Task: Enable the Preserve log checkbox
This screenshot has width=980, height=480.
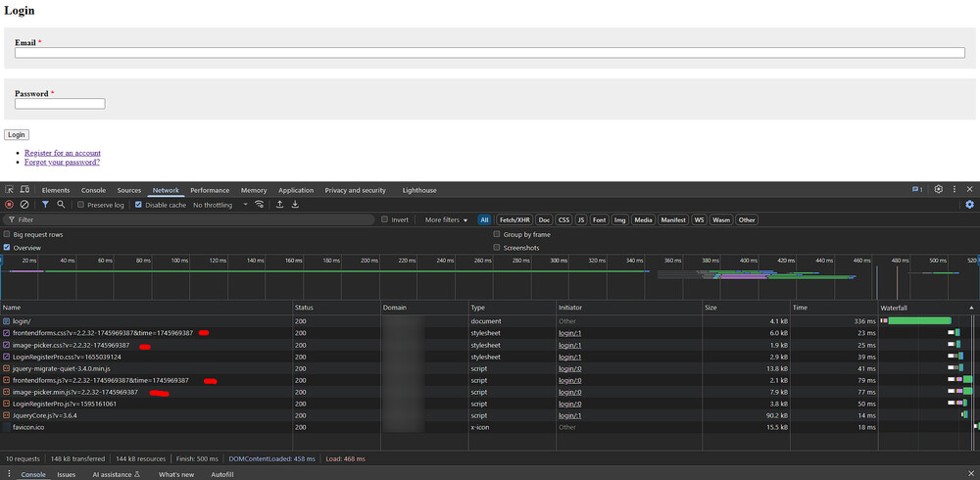Action: (81, 205)
